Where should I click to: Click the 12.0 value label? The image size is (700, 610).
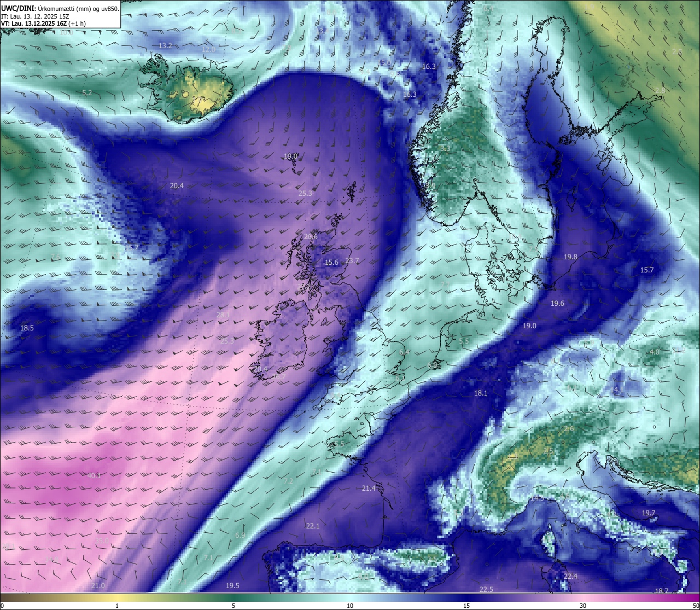208,49
